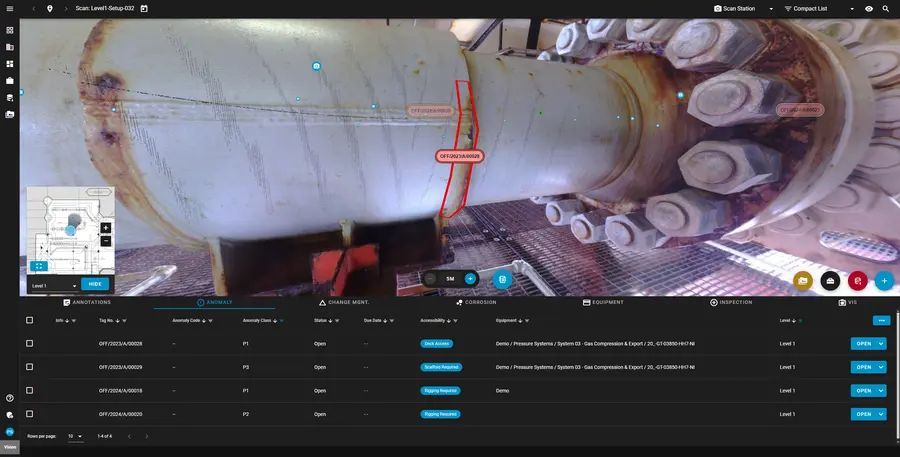The image size is (900, 457).
Task: Open the database icon in left sidebar
Action: click(x=10, y=98)
